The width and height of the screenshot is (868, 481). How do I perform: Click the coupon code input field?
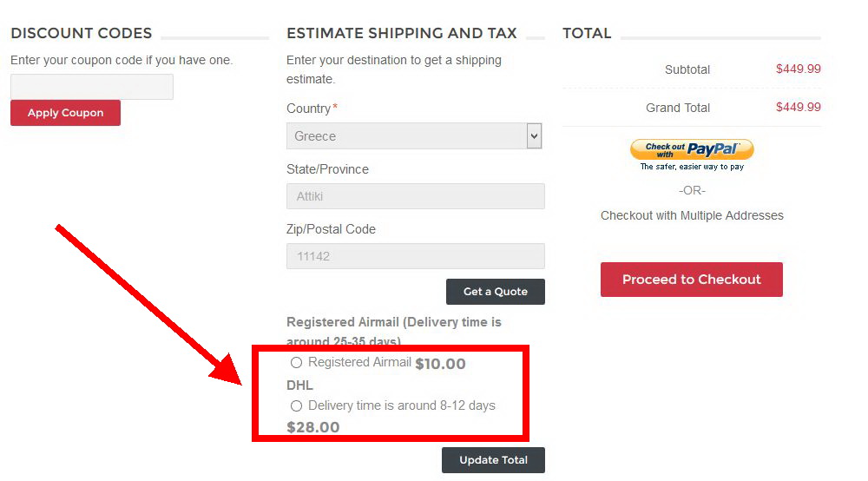point(92,87)
